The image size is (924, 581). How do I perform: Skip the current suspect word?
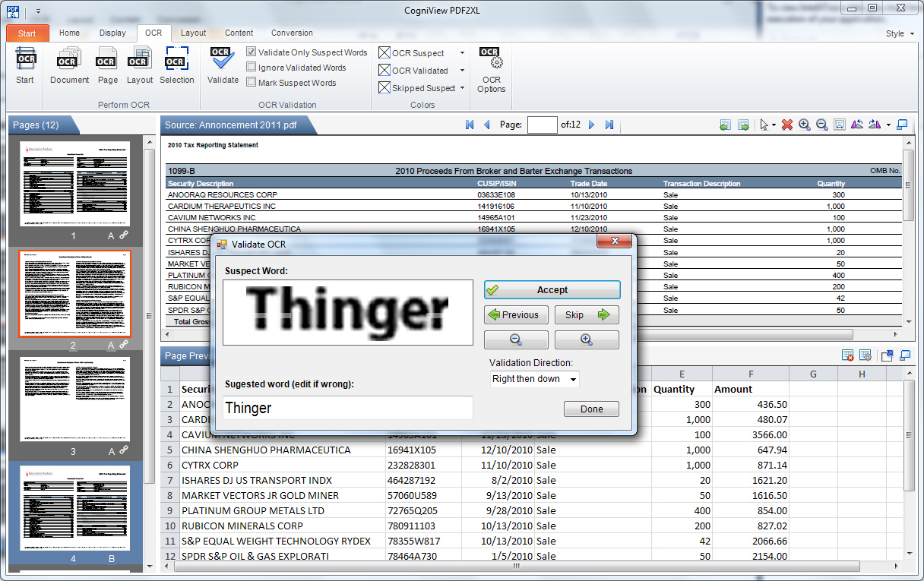tap(587, 314)
